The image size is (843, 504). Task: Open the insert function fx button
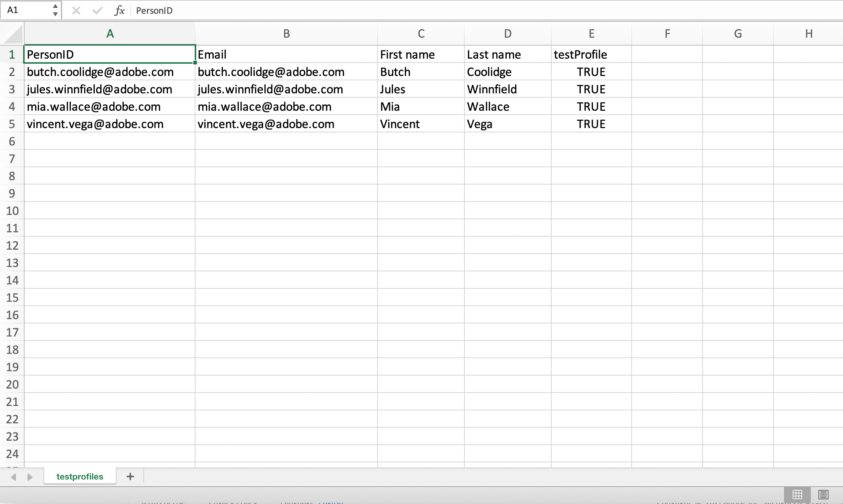pos(119,10)
